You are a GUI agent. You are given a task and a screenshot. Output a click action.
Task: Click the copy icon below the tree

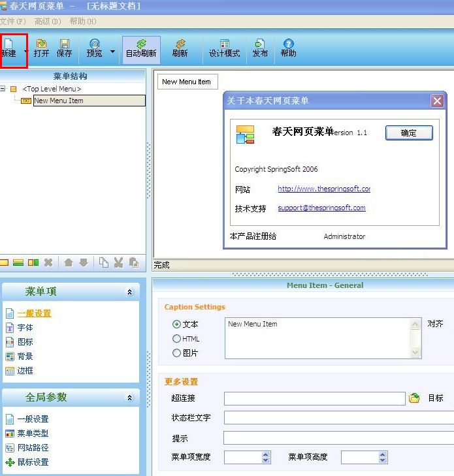(104, 262)
